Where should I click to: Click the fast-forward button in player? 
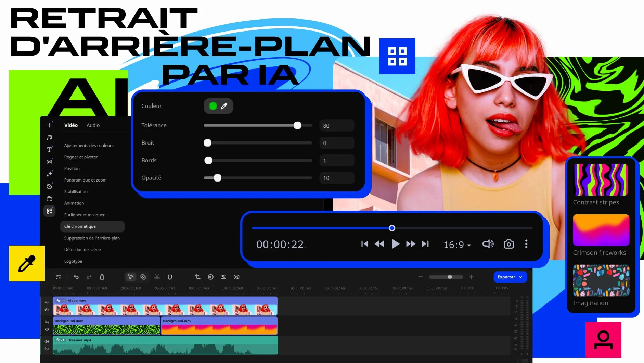[x=411, y=244]
